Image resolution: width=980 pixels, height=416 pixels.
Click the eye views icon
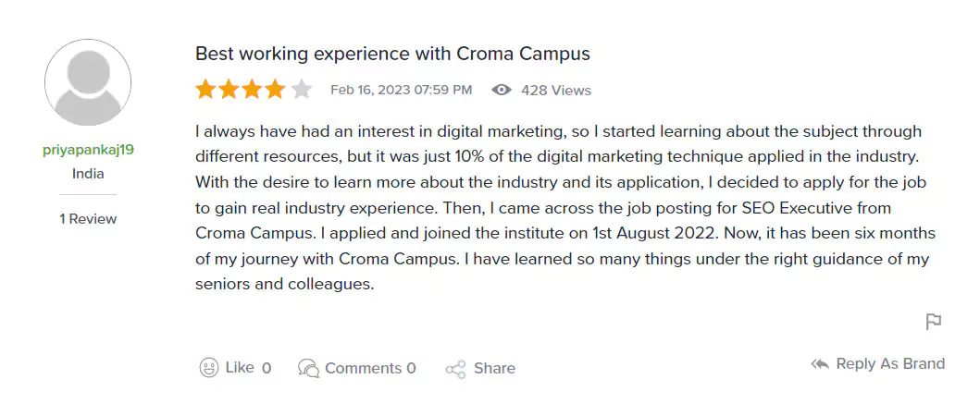[502, 90]
